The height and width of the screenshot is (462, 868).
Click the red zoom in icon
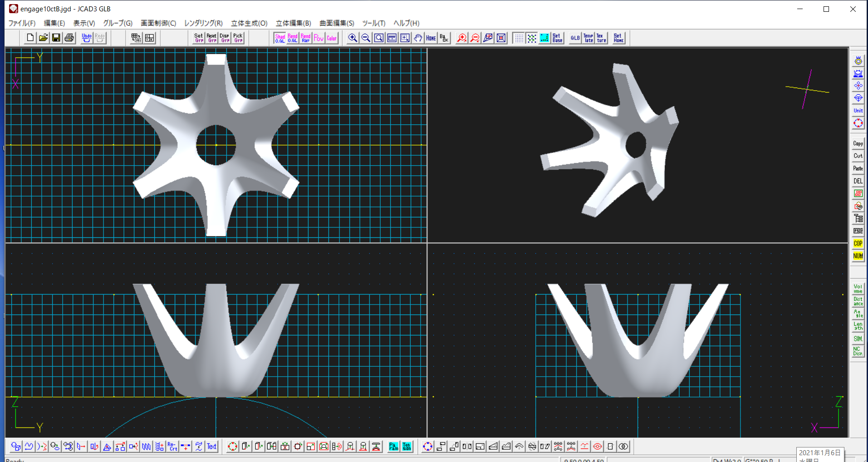tap(462, 38)
